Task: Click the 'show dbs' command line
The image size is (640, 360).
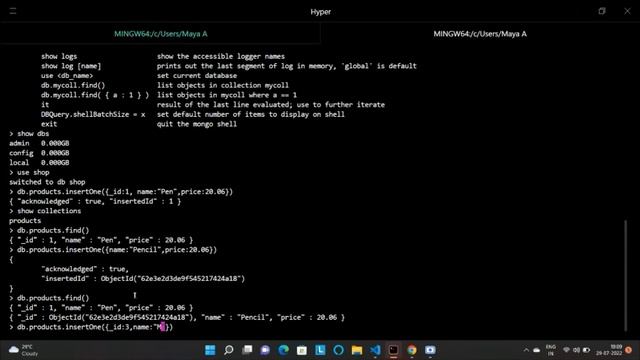Action: (x=29, y=133)
